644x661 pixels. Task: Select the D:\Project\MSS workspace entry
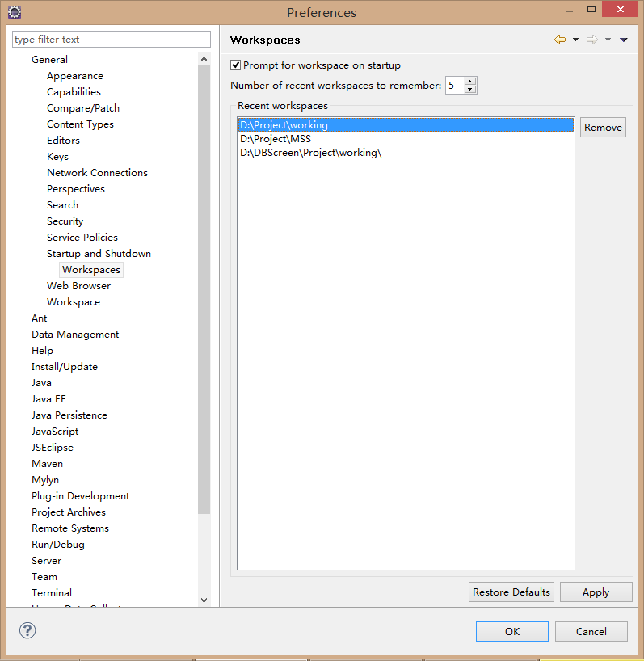pyautogui.click(x=276, y=139)
